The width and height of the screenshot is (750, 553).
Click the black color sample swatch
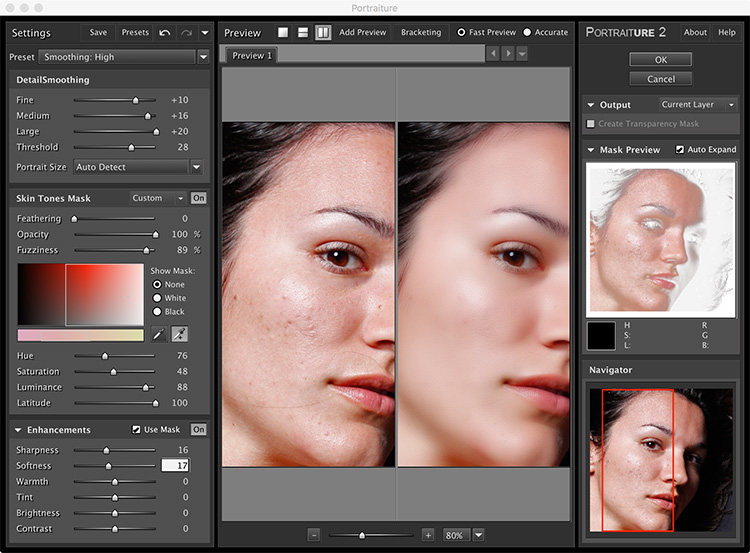tap(601, 336)
